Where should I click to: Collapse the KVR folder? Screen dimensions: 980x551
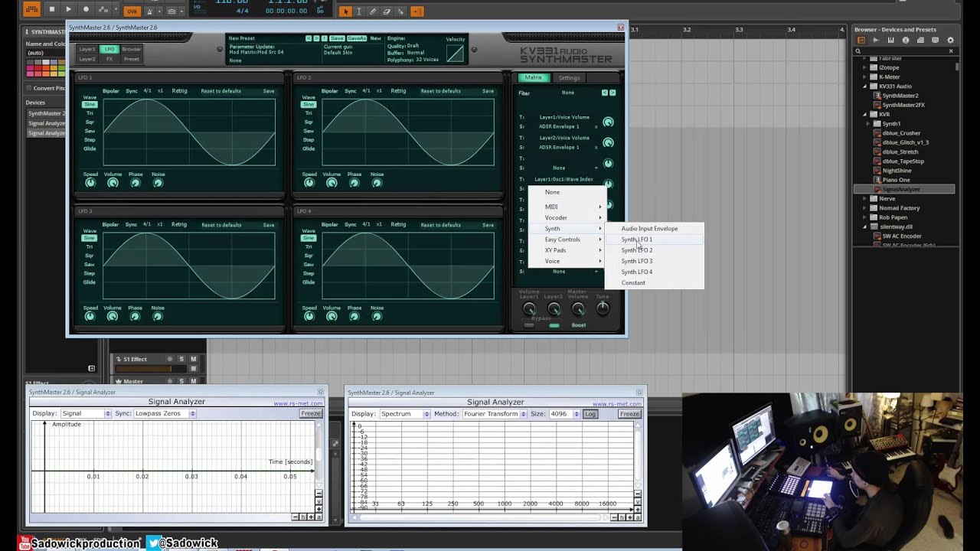pyautogui.click(x=865, y=114)
